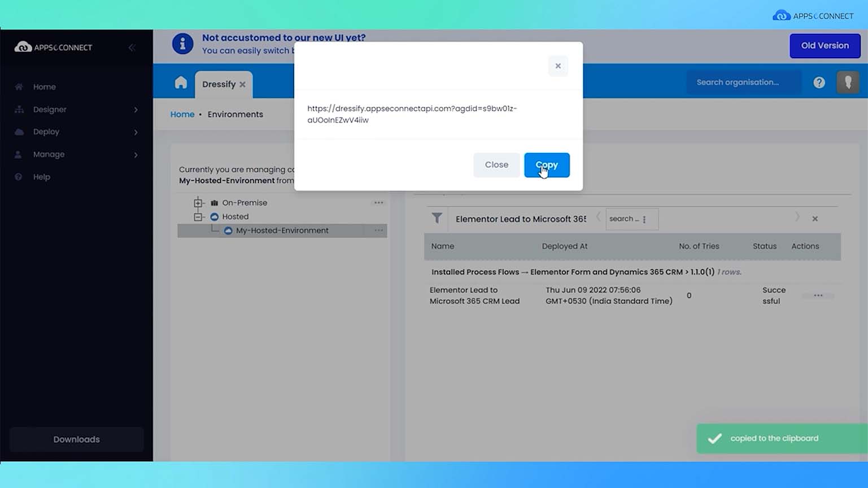Sort by No. of Tries column

699,246
